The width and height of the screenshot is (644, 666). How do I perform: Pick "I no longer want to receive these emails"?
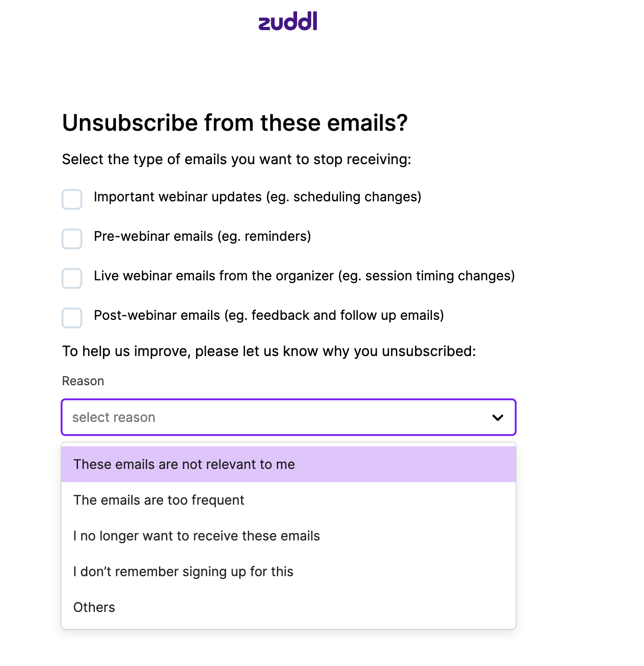tap(196, 536)
